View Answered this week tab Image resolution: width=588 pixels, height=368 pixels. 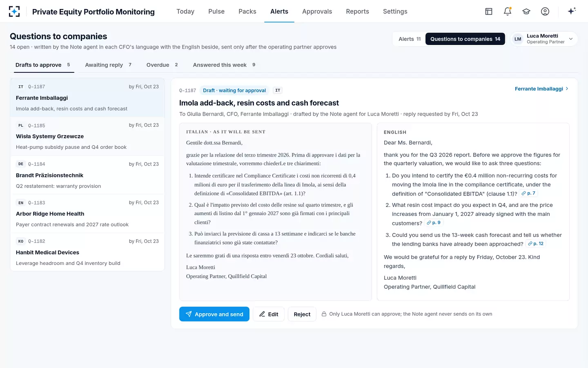point(224,65)
